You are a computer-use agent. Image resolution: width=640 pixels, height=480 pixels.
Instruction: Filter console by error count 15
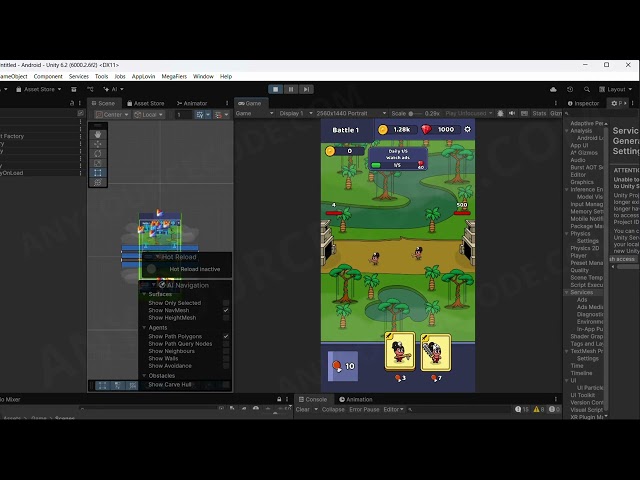[x=522, y=409]
